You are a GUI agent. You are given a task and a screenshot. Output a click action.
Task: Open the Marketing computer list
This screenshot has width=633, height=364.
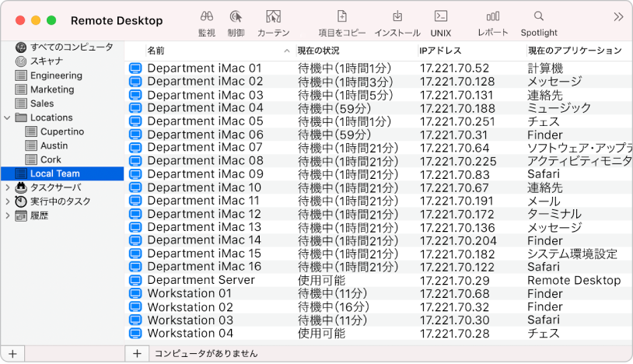[x=52, y=89]
